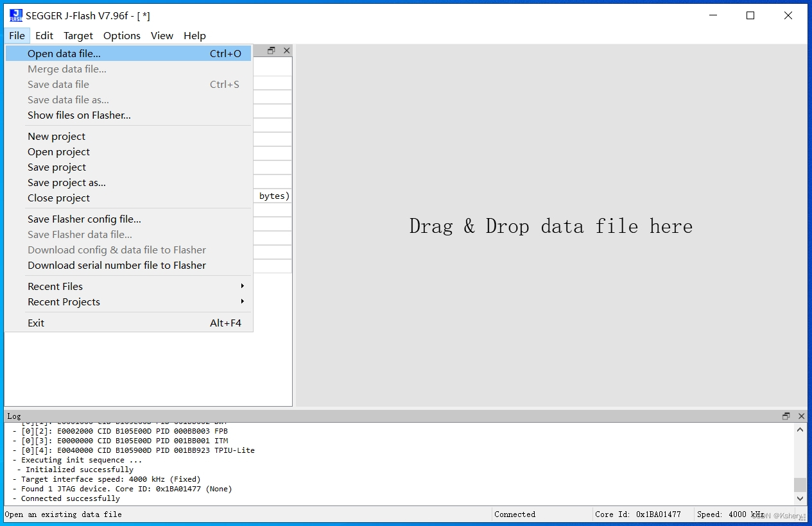Open the Target menu
This screenshot has width=812, height=526.
tap(78, 35)
